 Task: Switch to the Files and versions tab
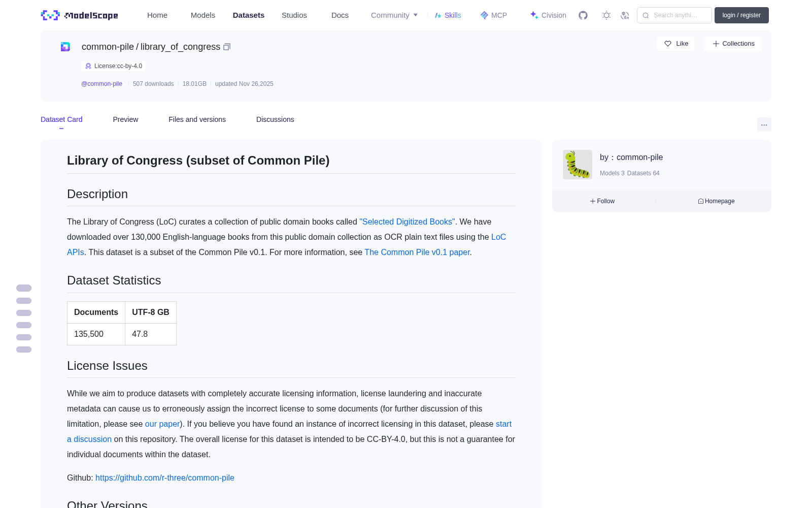197,119
